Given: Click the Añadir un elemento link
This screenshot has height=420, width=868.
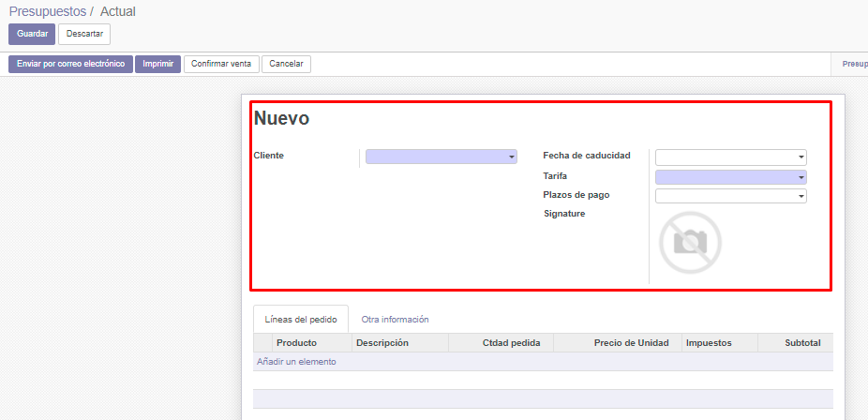Looking at the screenshot, I should click(296, 362).
